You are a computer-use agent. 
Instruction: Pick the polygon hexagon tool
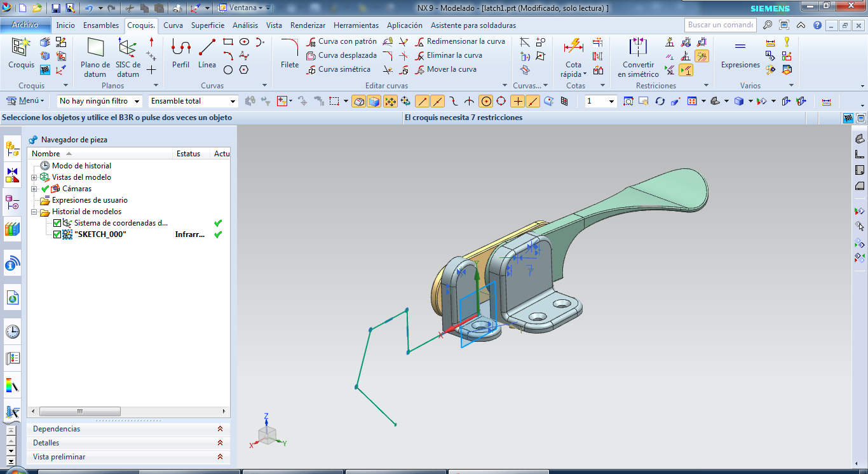244,70
